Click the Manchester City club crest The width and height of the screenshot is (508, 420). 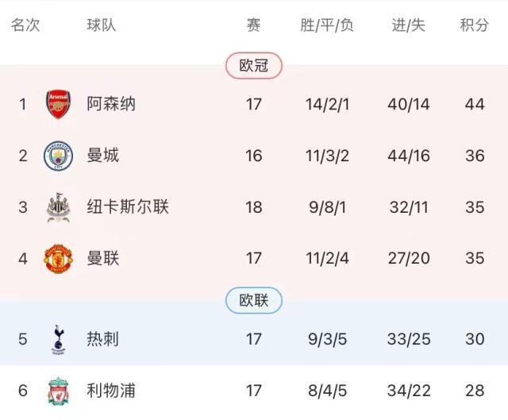[x=58, y=156]
